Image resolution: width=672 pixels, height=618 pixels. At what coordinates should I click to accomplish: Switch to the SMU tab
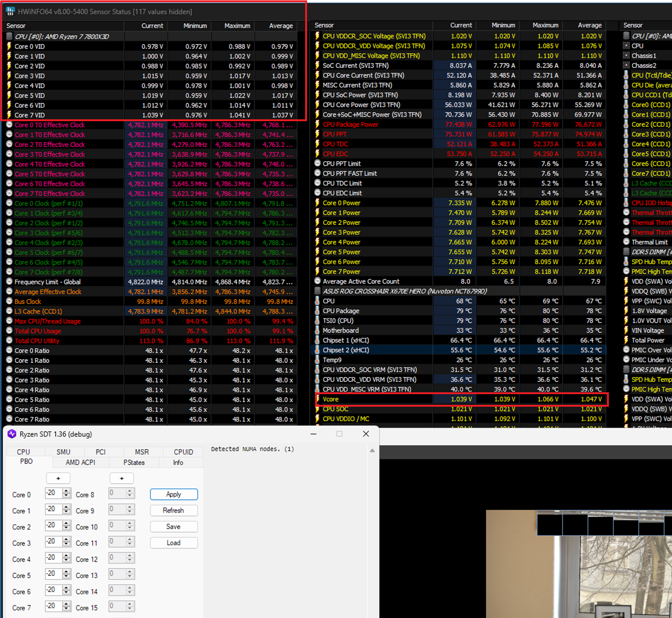64,452
